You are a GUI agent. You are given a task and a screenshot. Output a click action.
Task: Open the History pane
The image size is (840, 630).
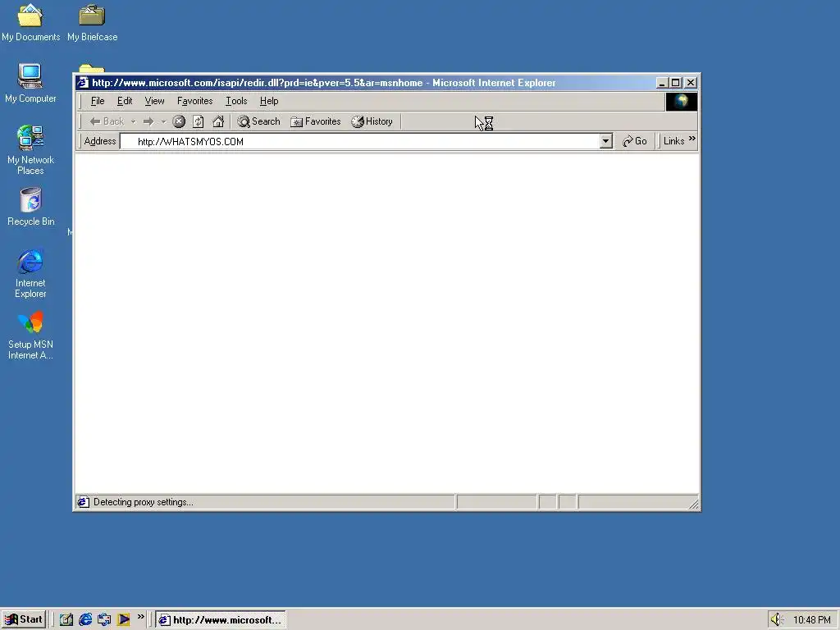372,121
